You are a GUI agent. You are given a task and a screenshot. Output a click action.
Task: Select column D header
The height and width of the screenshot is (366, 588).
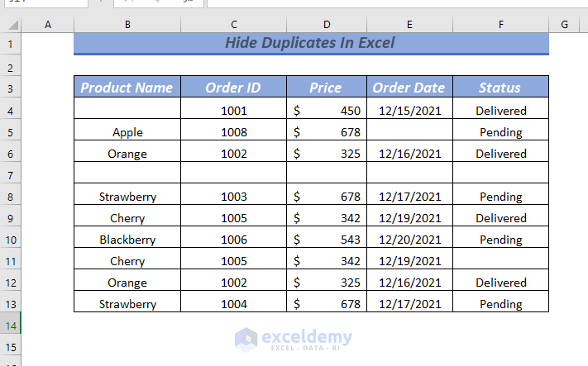click(x=326, y=25)
